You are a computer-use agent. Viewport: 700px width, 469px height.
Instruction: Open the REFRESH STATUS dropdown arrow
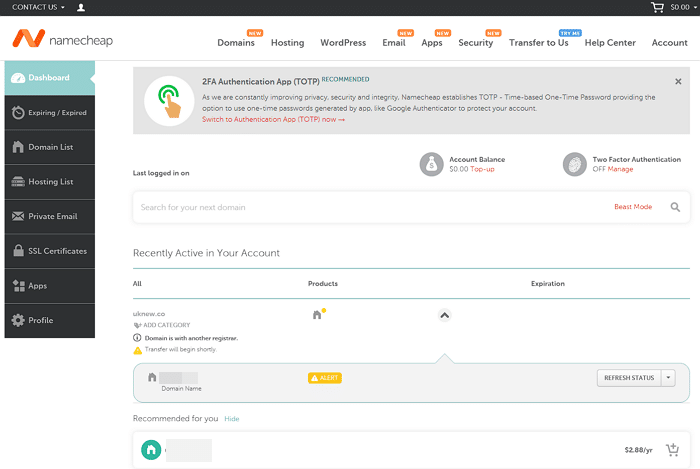(668, 378)
